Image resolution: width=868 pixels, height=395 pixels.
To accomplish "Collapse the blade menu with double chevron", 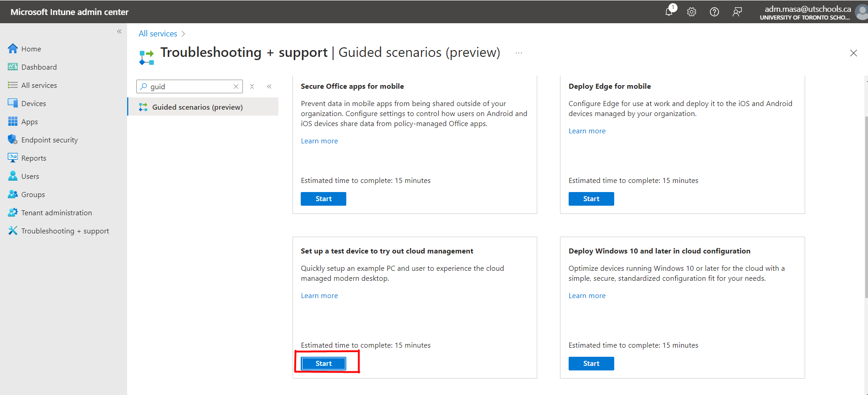I will click(x=269, y=86).
